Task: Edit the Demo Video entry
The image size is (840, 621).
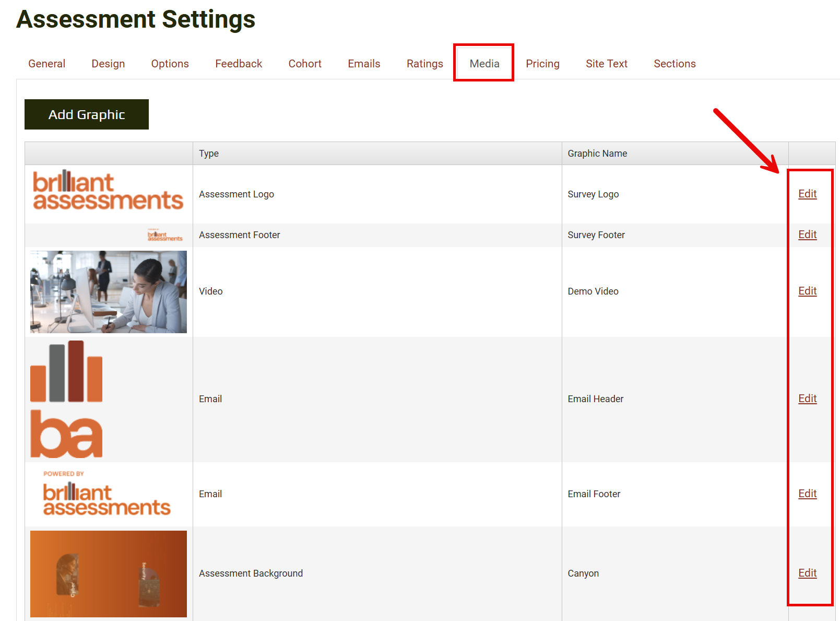Action: coord(807,291)
